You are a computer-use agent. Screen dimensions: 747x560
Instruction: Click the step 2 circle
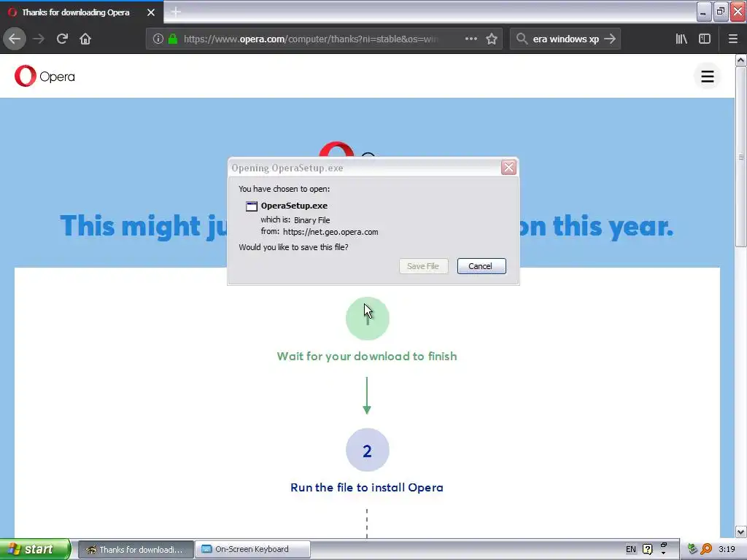tap(368, 450)
